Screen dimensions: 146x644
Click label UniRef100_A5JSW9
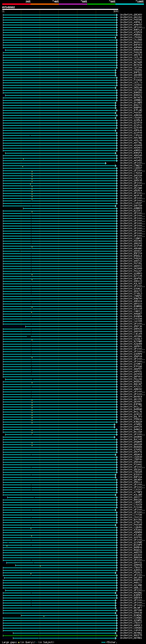coord(131,188)
